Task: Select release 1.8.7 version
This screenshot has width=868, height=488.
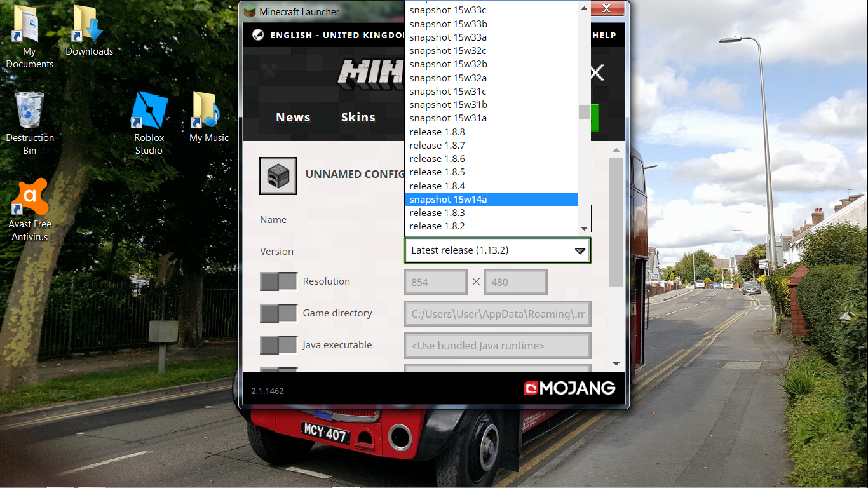Action: point(491,146)
